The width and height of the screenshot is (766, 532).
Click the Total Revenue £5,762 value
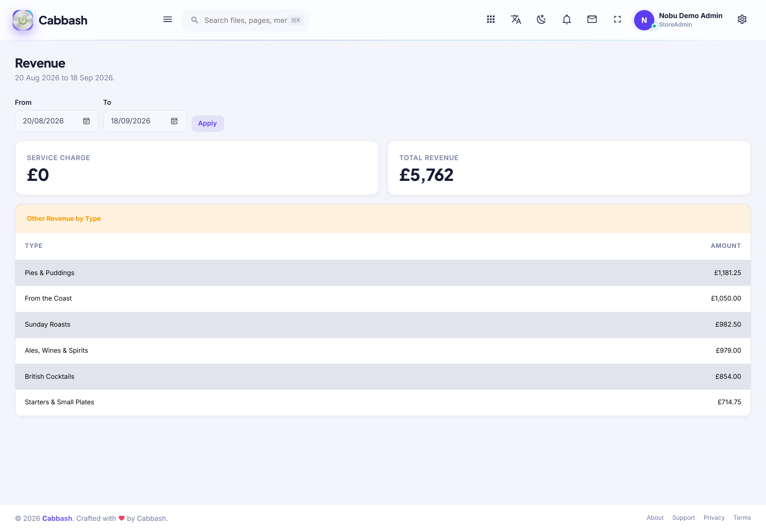tap(426, 175)
